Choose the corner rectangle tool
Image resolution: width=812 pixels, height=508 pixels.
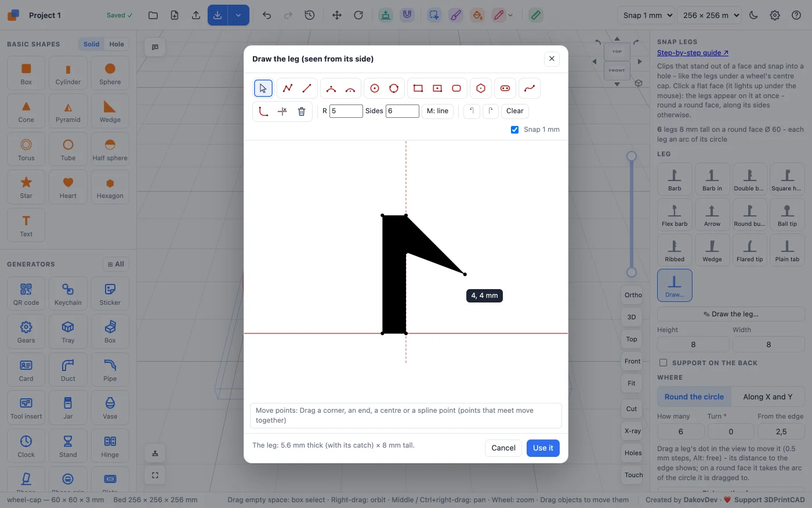pyautogui.click(x=418, y=88)
